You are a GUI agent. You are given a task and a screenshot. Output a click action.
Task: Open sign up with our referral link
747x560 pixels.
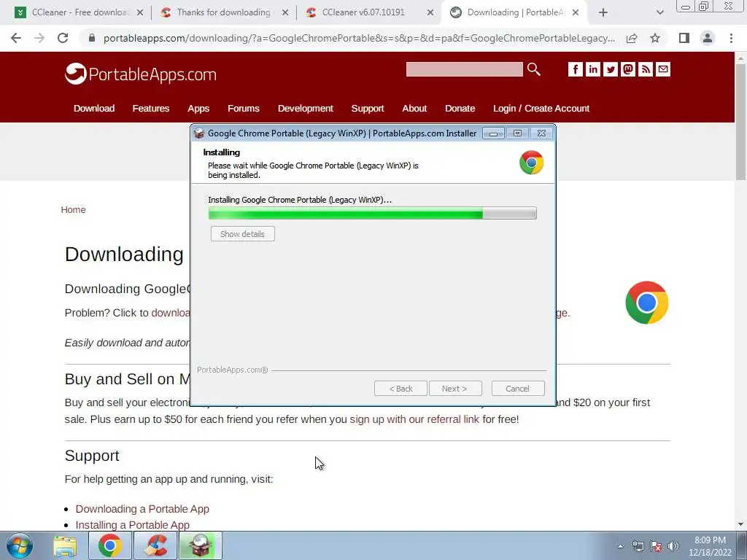click(x=414, y=419)
